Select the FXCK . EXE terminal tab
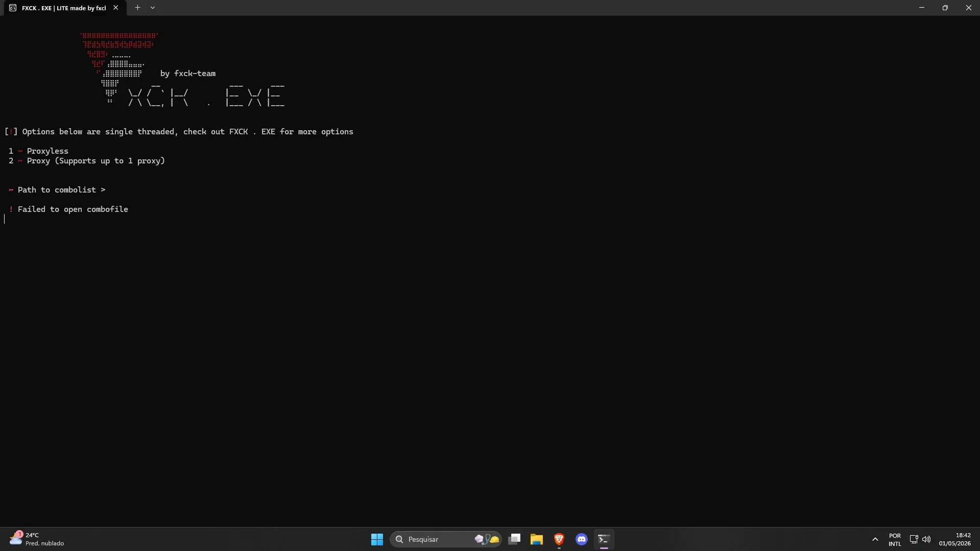This screenshot has height=551, width=980. tap(65, 8)
